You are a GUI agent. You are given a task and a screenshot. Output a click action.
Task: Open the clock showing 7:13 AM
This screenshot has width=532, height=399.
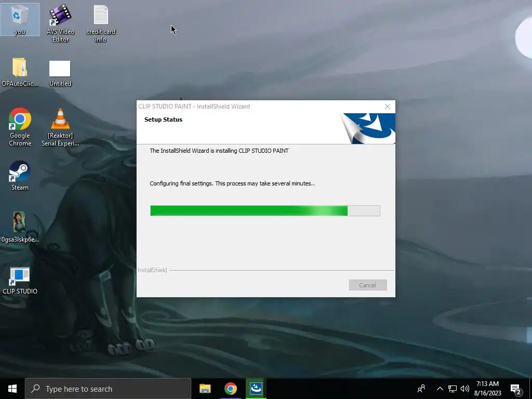tap(487, 389)
